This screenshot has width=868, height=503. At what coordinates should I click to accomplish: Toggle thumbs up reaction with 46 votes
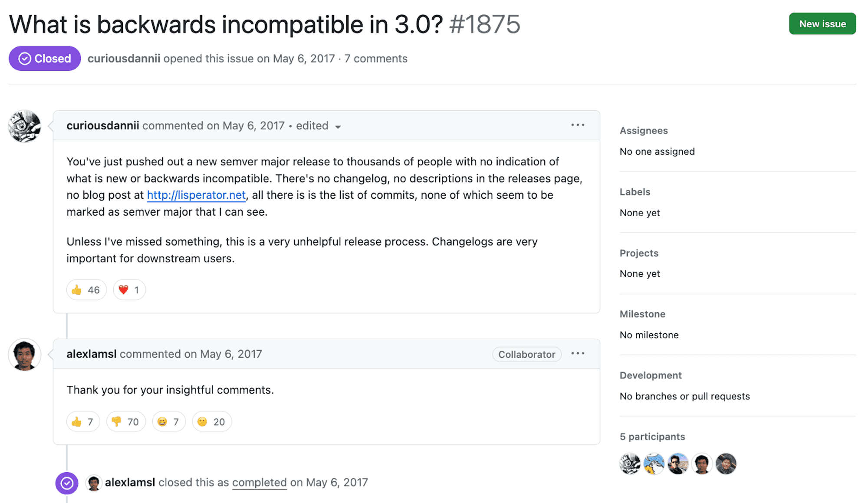click(86, 290)
